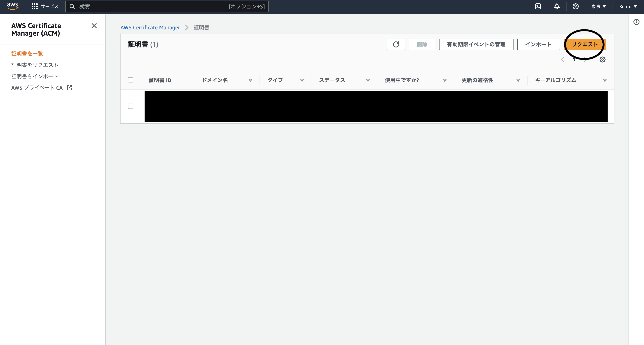Viewport: 644px width, 345px height.
Task: Select all certificates via header checkbox
Action: point(130,80)
